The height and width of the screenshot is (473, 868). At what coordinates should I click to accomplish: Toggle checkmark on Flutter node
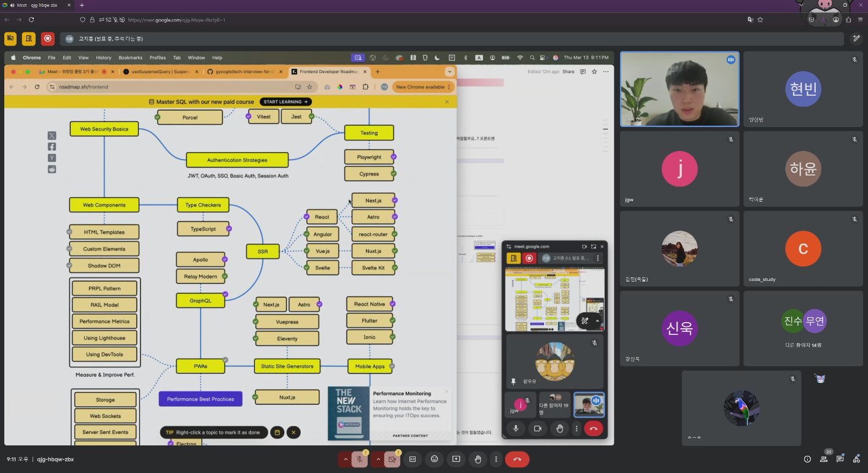(x=392, y=321)
